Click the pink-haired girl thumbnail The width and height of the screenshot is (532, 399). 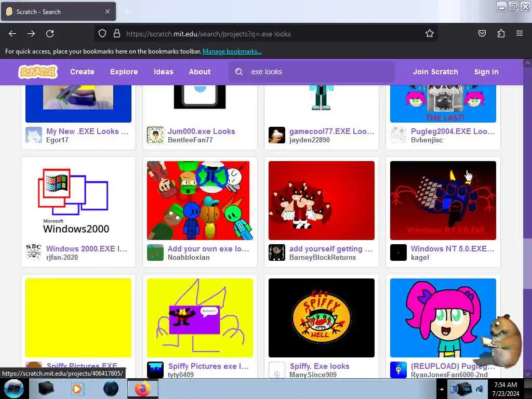443,318
